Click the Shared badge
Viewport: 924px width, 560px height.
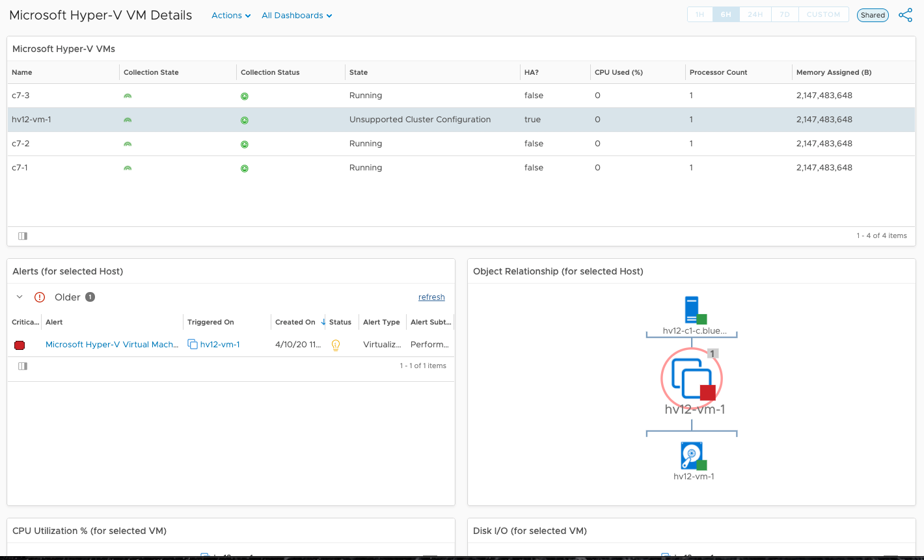pos(873,15)
